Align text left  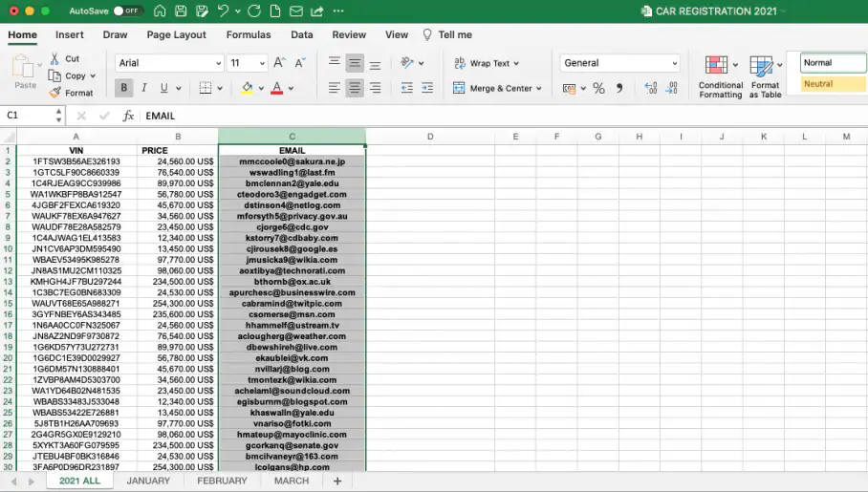pos(335,88)
